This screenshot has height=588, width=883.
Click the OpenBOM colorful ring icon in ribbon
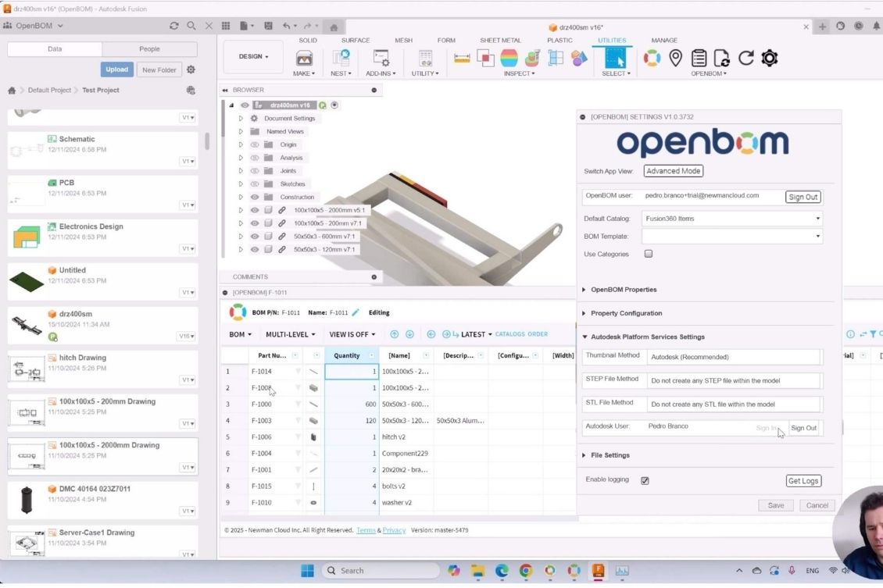[652, 58]
